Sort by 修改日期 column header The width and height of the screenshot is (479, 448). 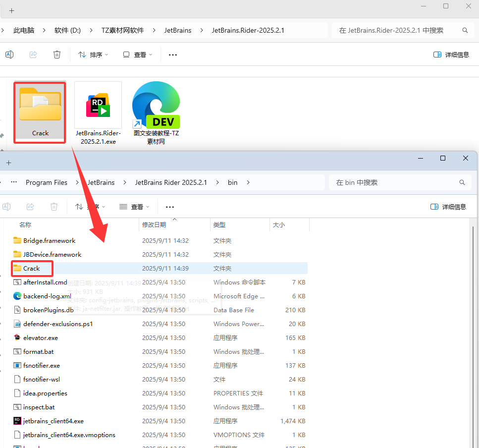click(154, 225)
